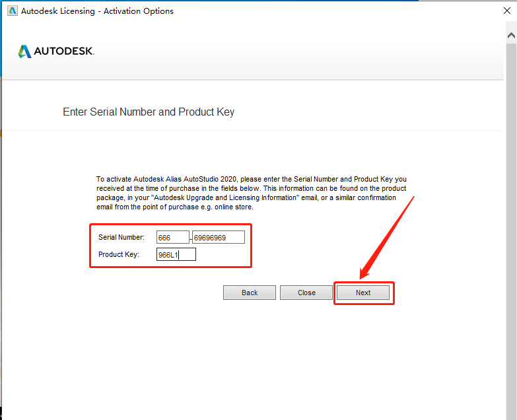Click the vertical scrollbar track
This screenshot has height=420, width=517.
tap(512, 230)
